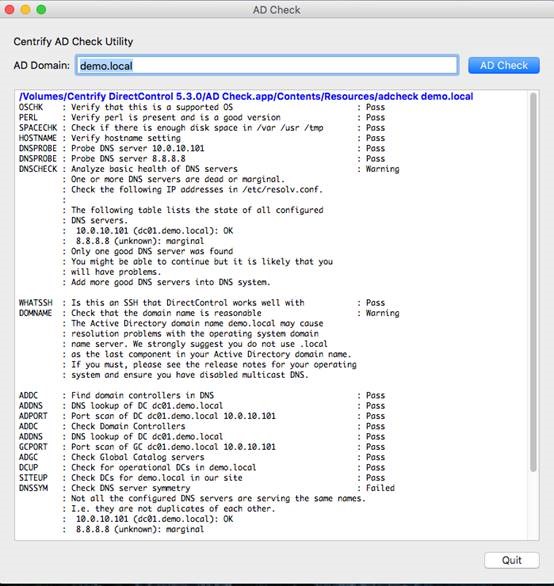The image size is (554, 586).
Task: Click the DOMNAME Warning status
Action: pos(382,313)
